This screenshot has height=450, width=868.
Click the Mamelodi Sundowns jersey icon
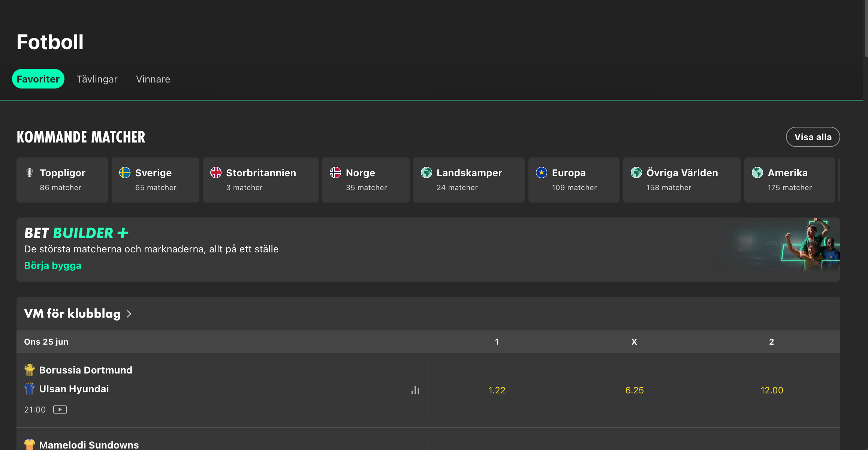tap(30, 445)
